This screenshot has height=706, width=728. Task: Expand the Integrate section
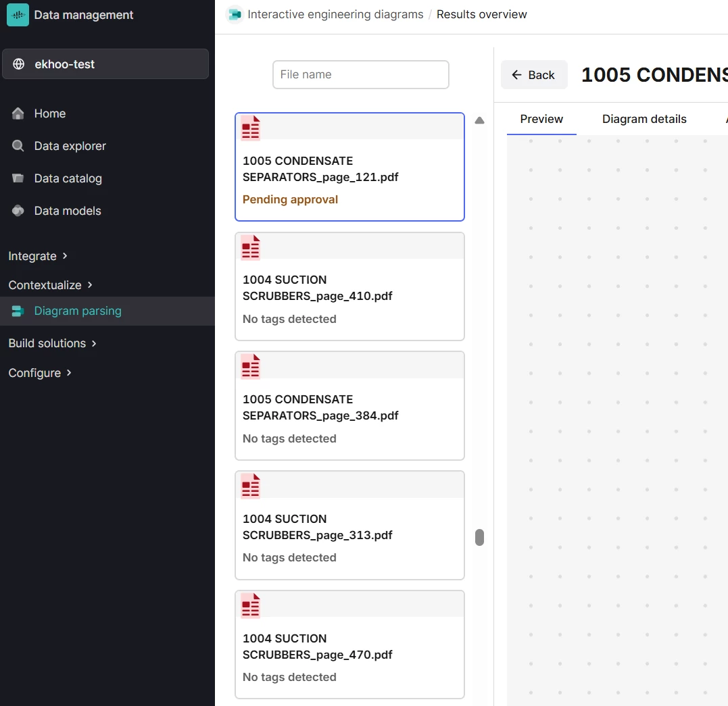coord(38,256)
